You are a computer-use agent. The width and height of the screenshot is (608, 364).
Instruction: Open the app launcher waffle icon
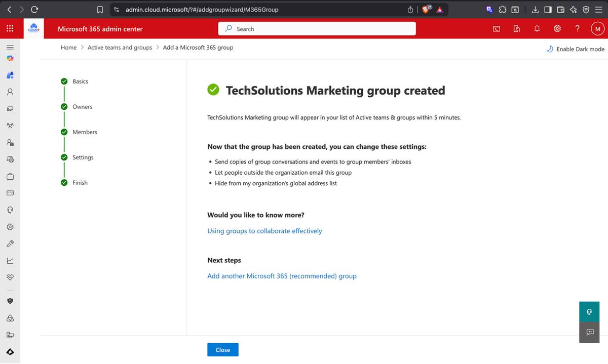click(10, 29)
